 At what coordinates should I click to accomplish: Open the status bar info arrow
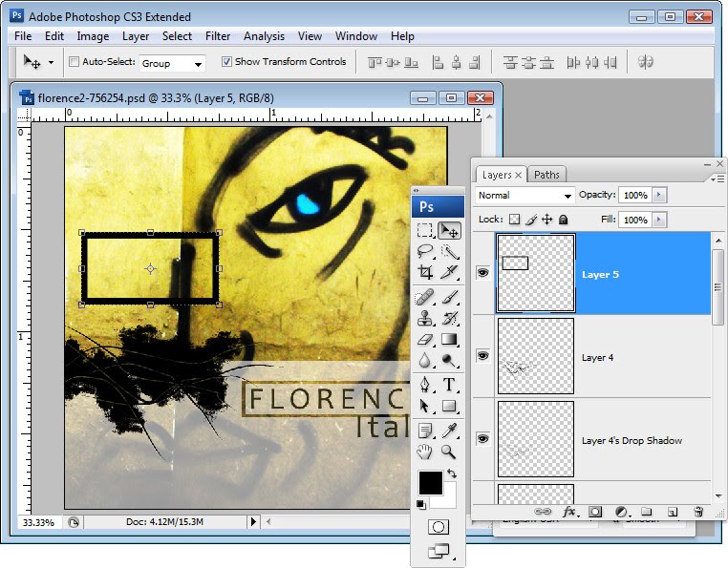[253, 521]
